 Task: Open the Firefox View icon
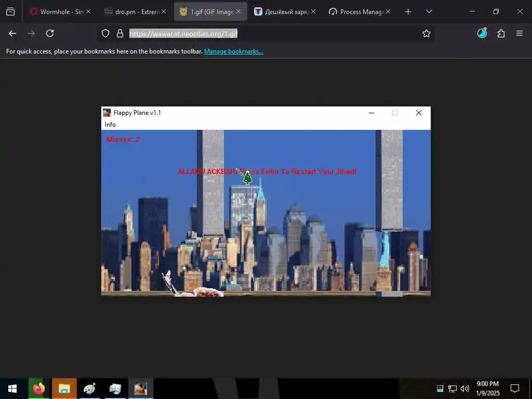click(10, 12)
